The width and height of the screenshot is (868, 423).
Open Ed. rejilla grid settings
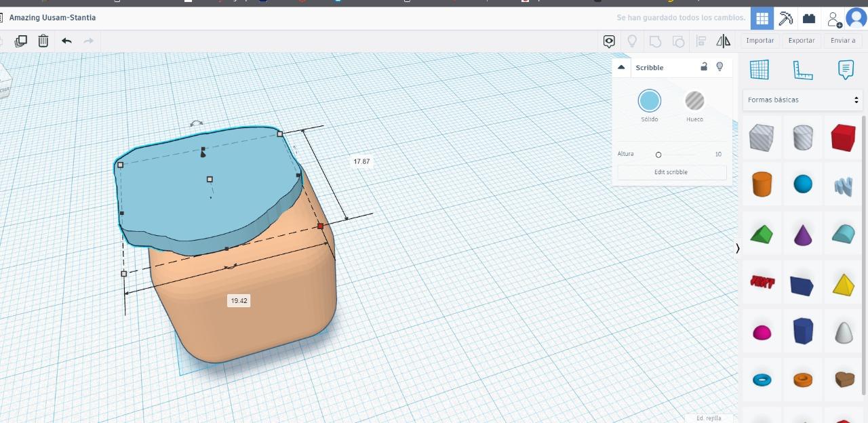click(x=709, y=418)
